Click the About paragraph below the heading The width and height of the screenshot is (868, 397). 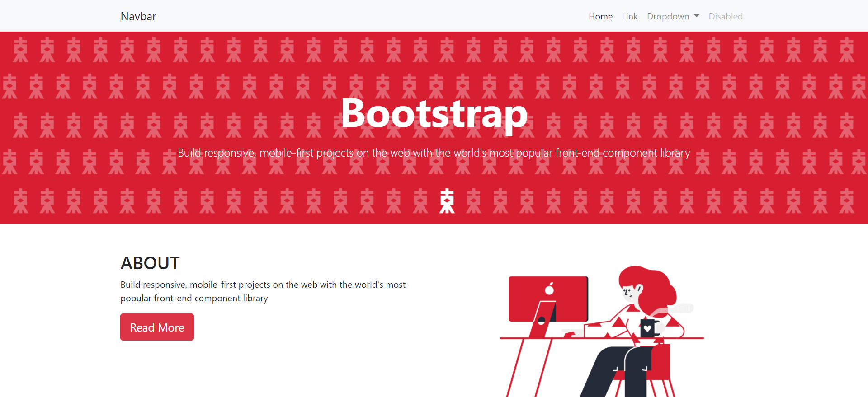pyautogui.click(x=263, y=291)
